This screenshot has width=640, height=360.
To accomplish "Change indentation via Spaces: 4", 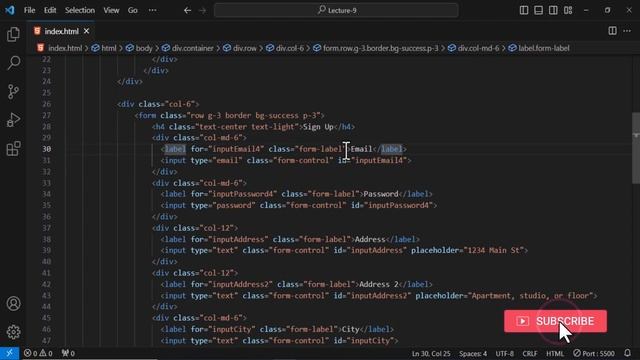I will (473, 353).
